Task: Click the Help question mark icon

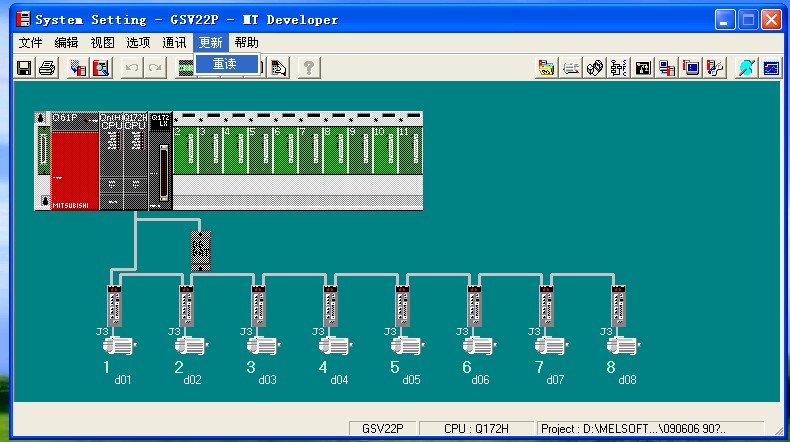Action: [x=309, y=68]
